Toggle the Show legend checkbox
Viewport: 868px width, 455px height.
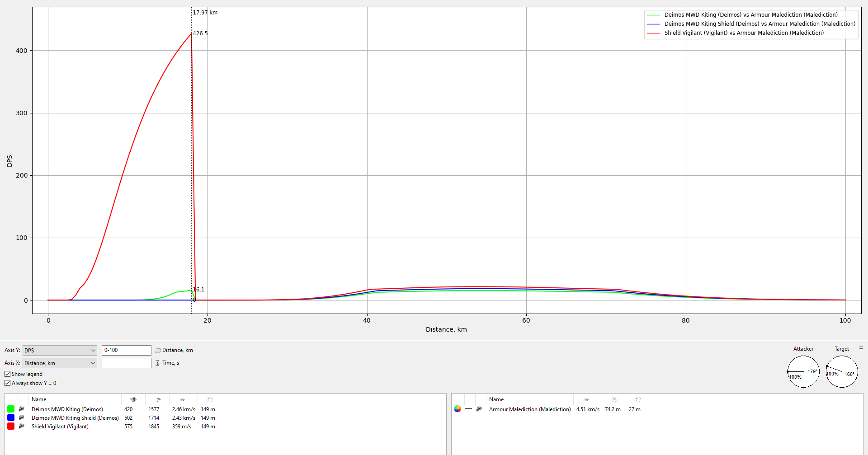click(8, 374)
